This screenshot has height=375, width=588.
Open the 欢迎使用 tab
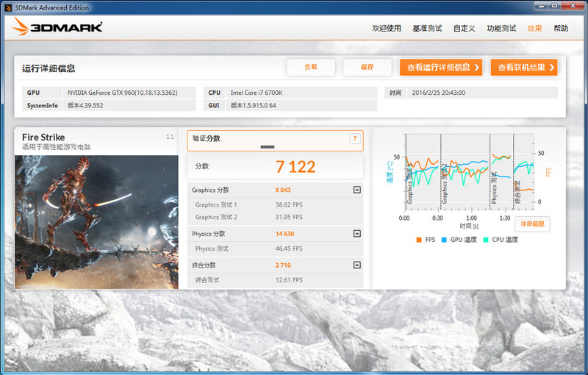387,28
